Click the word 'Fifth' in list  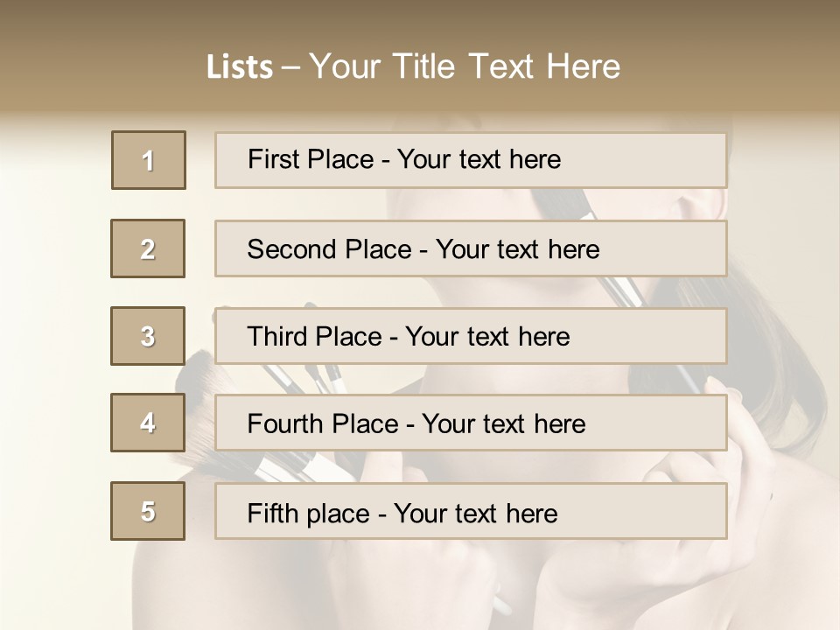(x=272, y=513)
